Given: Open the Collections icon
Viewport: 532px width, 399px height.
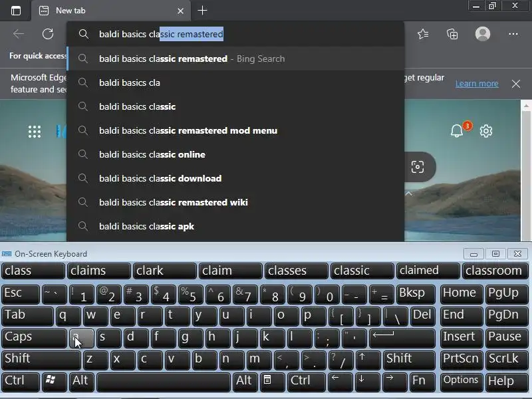Looking at the screenshot, I should pyautogui.click(x=452, y=34).
